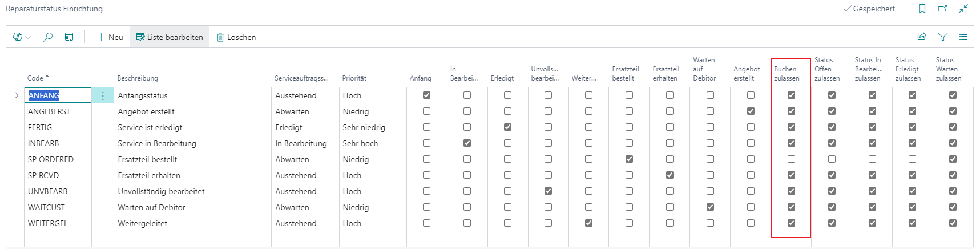This screenshot has width=980, height=249.
Task: Click the analysis view icon in the toolbar
Action: click(x=18, y=37)
